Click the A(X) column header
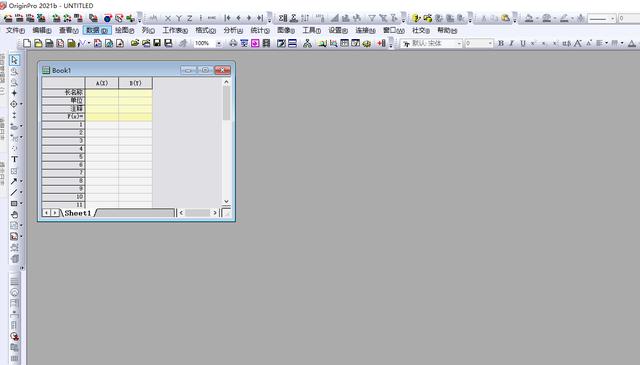The image size is (640, 365). pos(102,83)
